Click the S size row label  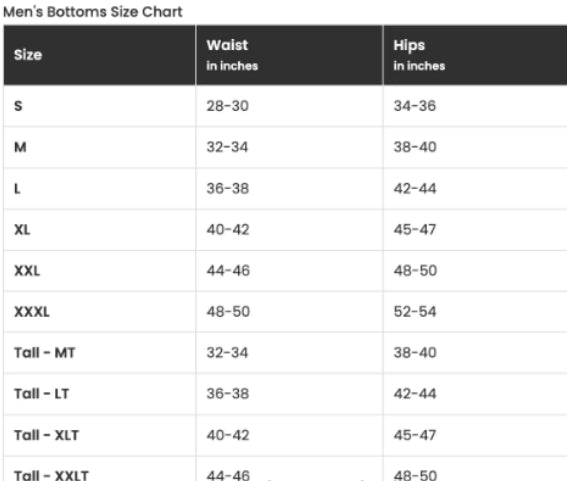tap(18, 106)
